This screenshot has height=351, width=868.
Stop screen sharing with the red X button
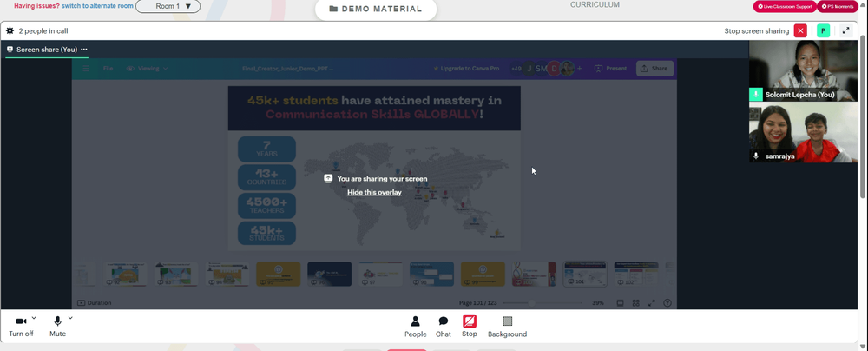(x=800, y=31)
